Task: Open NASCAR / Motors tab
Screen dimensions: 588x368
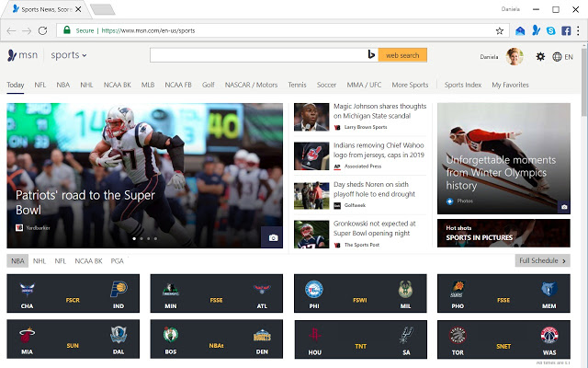Action: coord(251,85)
